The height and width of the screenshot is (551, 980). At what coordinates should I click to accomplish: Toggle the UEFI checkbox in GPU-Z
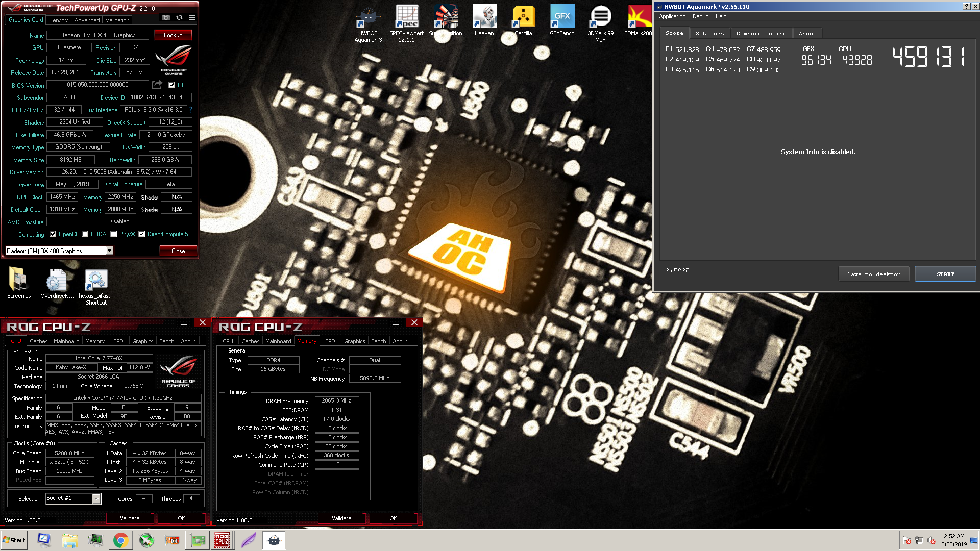tap(172, 85)
